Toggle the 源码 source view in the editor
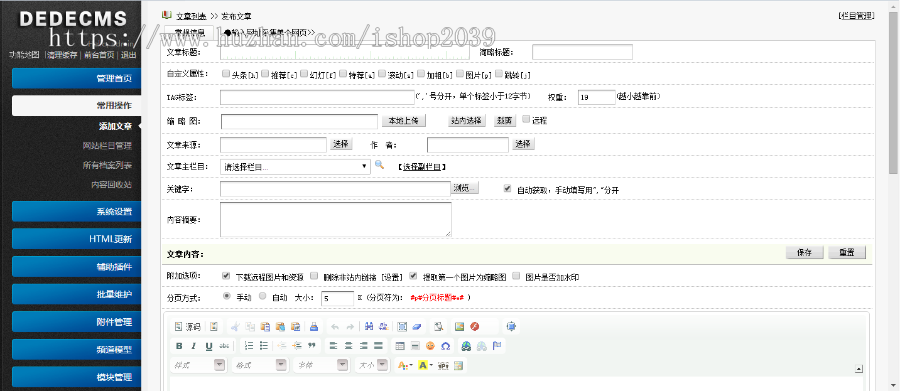The width and height of the screenshot is (900, 391). 187,327
